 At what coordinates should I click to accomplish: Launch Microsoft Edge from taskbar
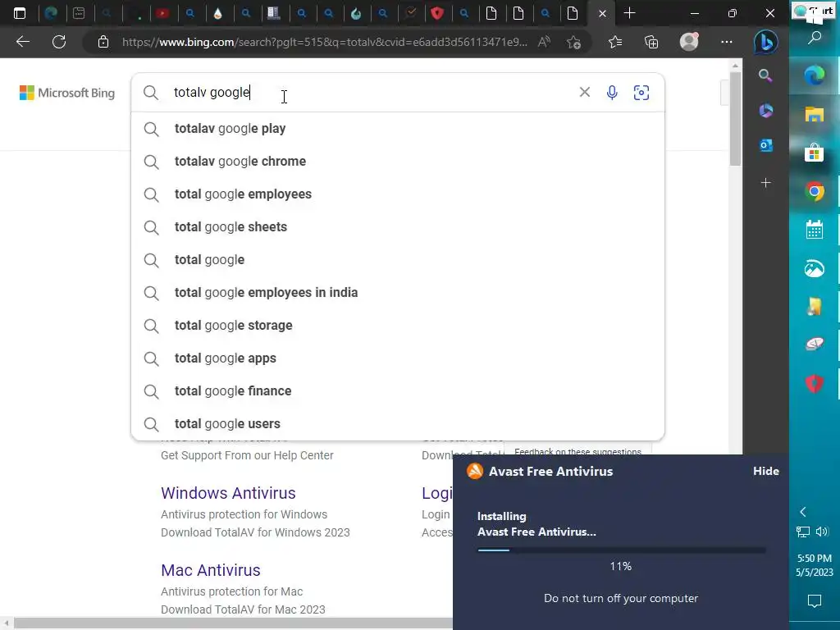[x=815, y=75]
